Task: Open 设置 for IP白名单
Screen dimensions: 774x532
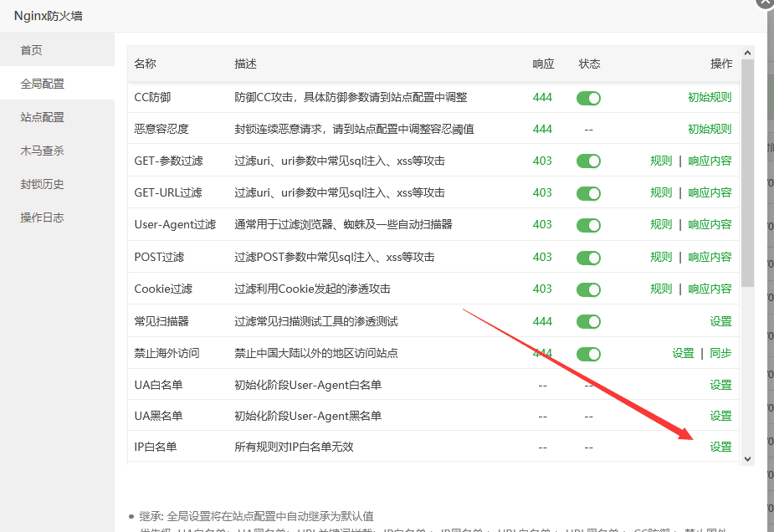Action: [720, 447]
